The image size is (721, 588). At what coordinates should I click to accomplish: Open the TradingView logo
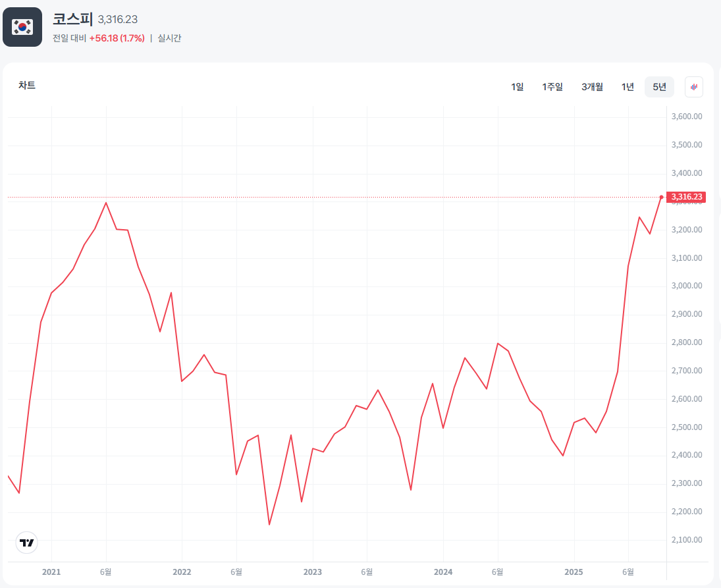pyautogui.click(x=26, y=543)
